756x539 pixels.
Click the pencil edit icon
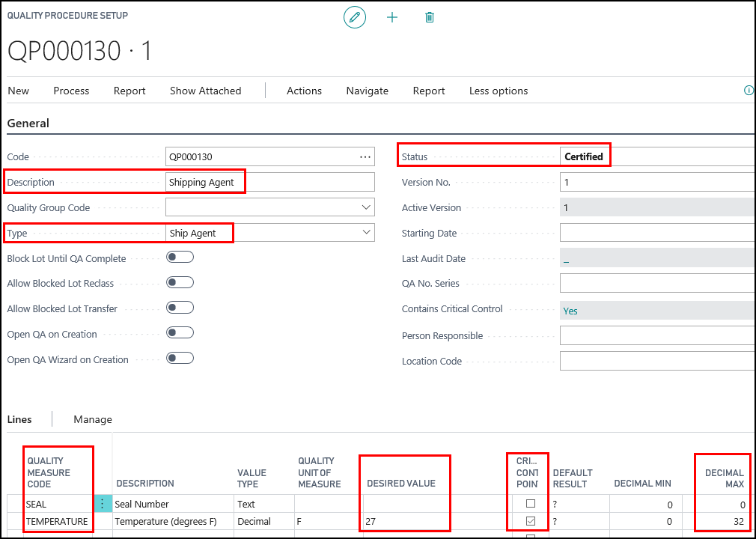click(355, 17)
